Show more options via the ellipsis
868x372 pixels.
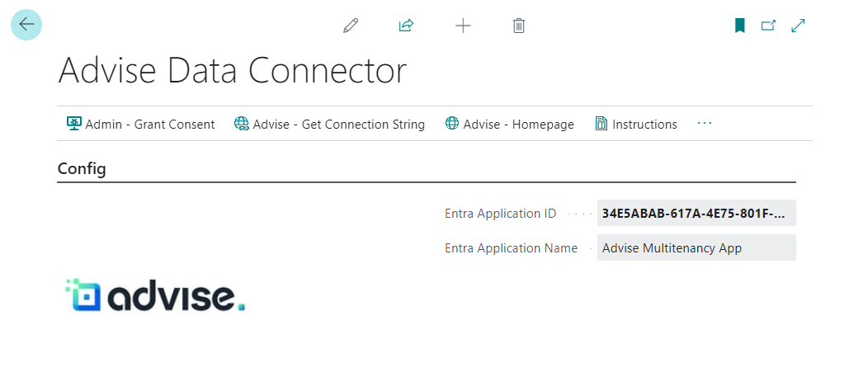704,124
